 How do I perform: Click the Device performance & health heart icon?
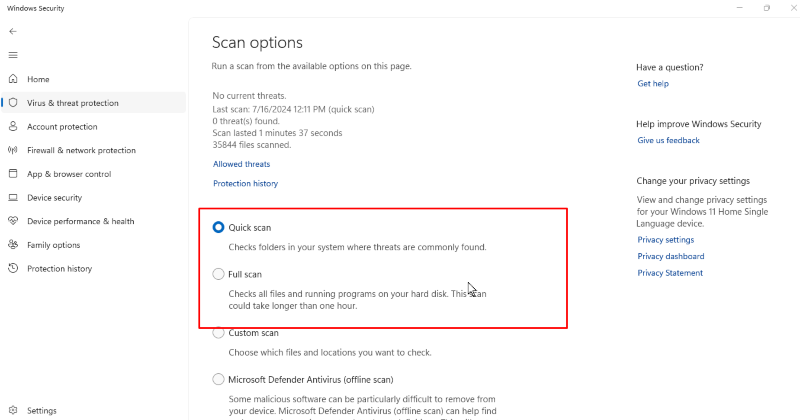(13, 220)
